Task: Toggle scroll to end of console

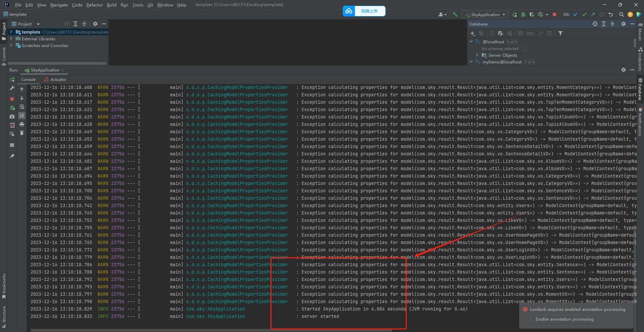Action: tap(21, 116)
